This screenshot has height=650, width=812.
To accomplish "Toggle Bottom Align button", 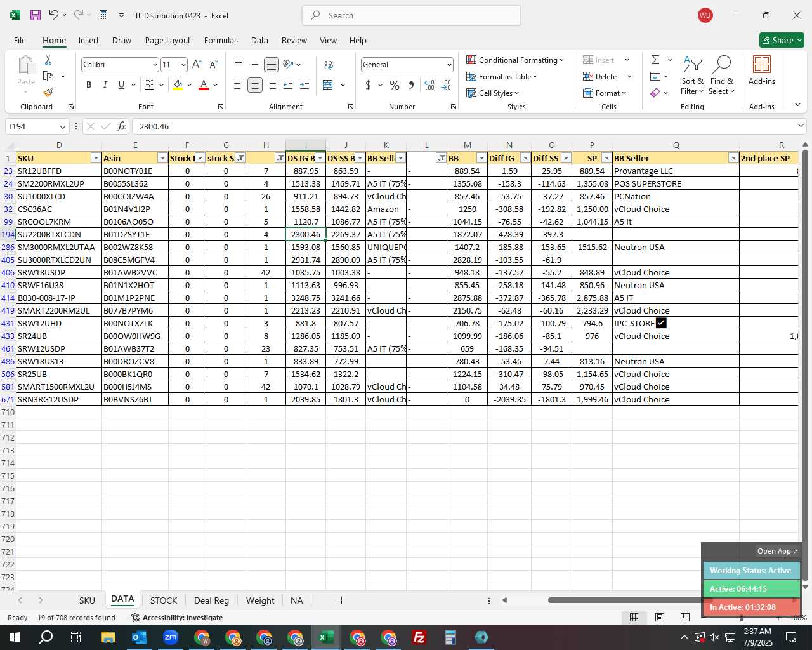I will point(272,64).
